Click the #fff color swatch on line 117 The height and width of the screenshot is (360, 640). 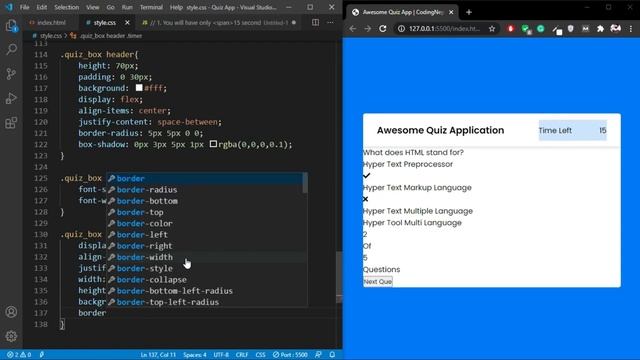click(139, 88)
